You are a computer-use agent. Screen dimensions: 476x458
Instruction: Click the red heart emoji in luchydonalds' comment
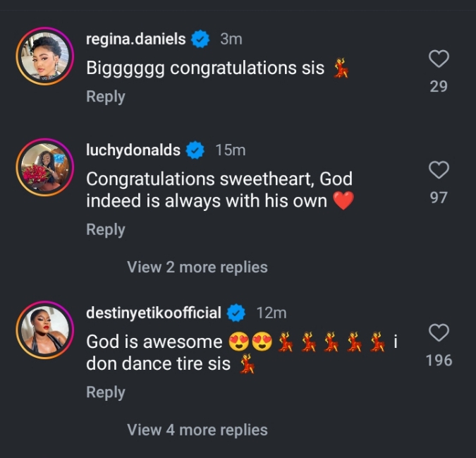pyautogui.click(x=343, y=201)
